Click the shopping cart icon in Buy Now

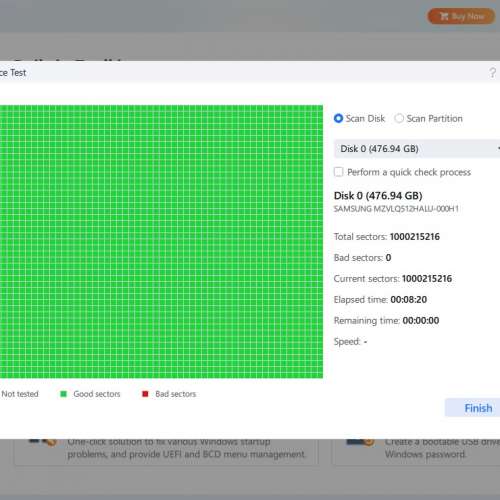click(x=444, y=16)
